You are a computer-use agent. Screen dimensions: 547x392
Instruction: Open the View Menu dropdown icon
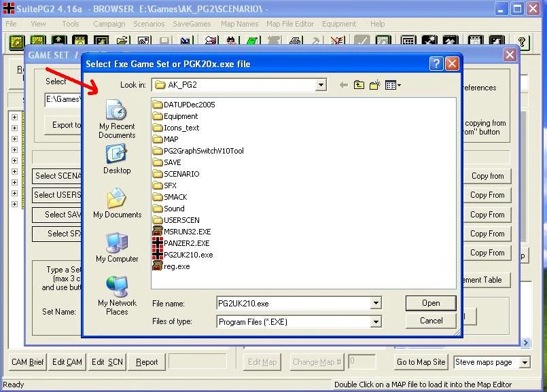(393, 85)
